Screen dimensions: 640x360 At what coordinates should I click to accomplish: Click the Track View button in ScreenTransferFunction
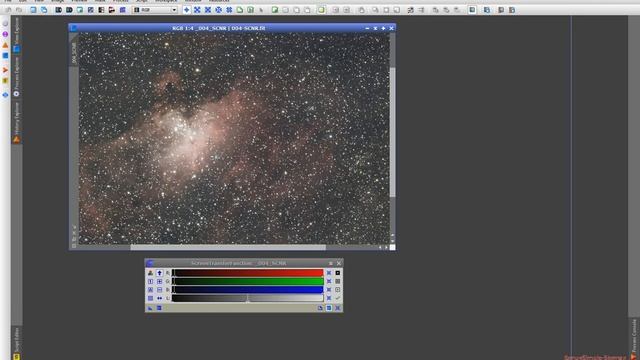click(329, 308)
